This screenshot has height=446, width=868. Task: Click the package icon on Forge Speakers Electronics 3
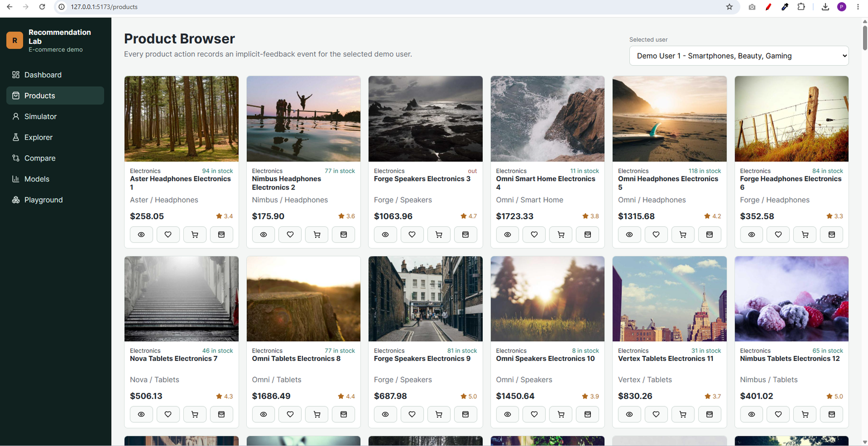point(465,234)
